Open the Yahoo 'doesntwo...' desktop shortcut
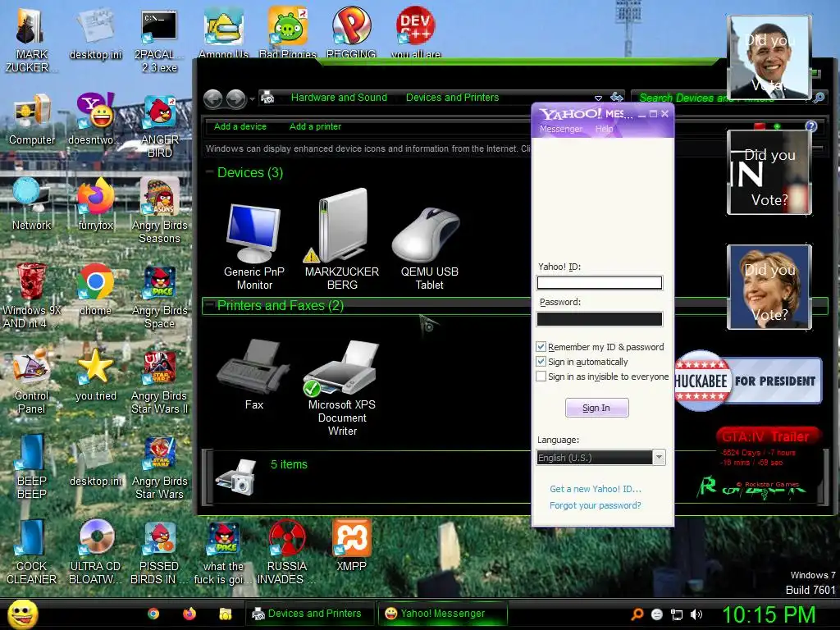Image resolution: width=840 pixels, height=630 pixels. coord(95,119)
